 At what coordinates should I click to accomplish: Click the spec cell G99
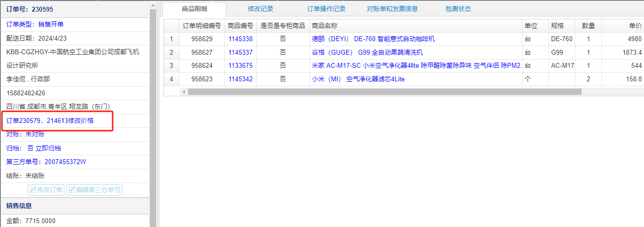point(562,52)
